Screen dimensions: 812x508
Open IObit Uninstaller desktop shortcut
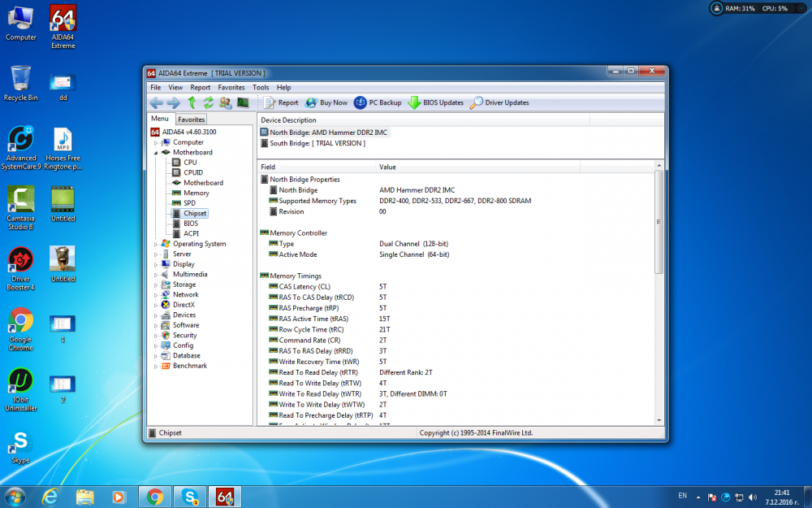[21, 390]
